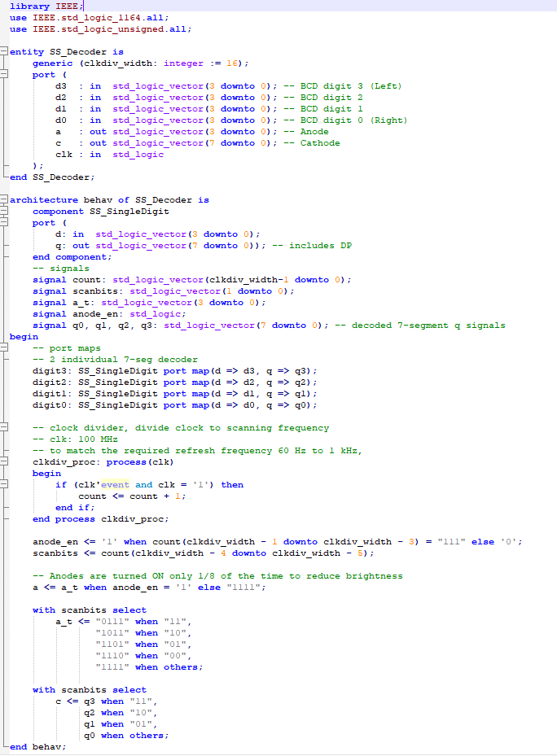The width and height of the screenshot is (557, 756).
Task: Click the 'signal scanbits:' declaration line
Action: tap(163, 291)
